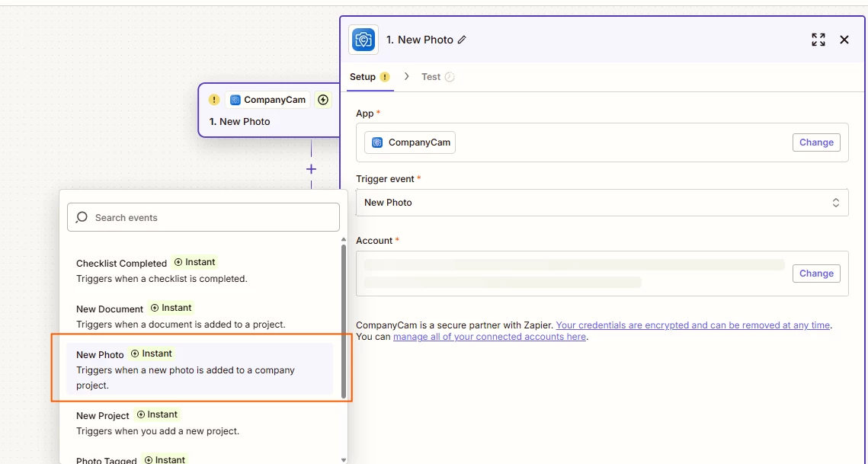Select the New Document trigger
The image size is (868, 464).
click(200, 315)
